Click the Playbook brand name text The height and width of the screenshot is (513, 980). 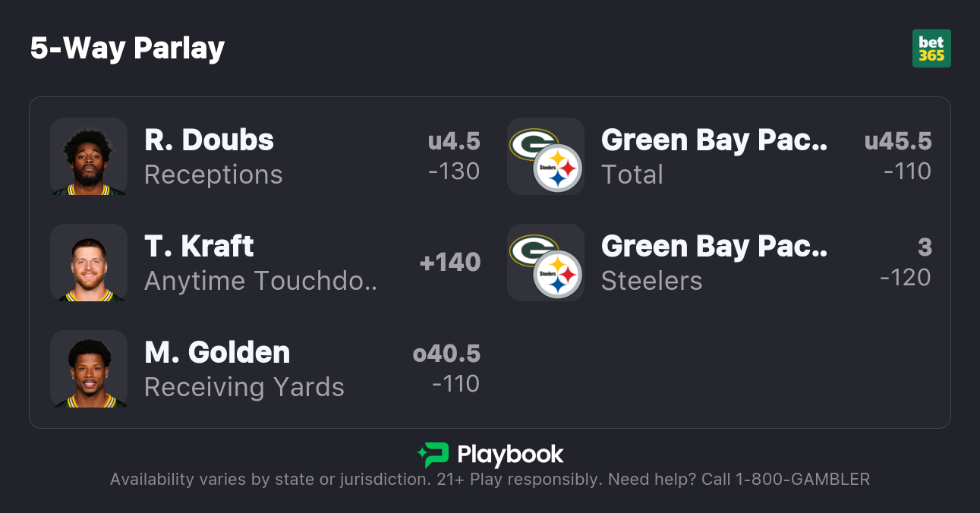[x=510, y=455]
